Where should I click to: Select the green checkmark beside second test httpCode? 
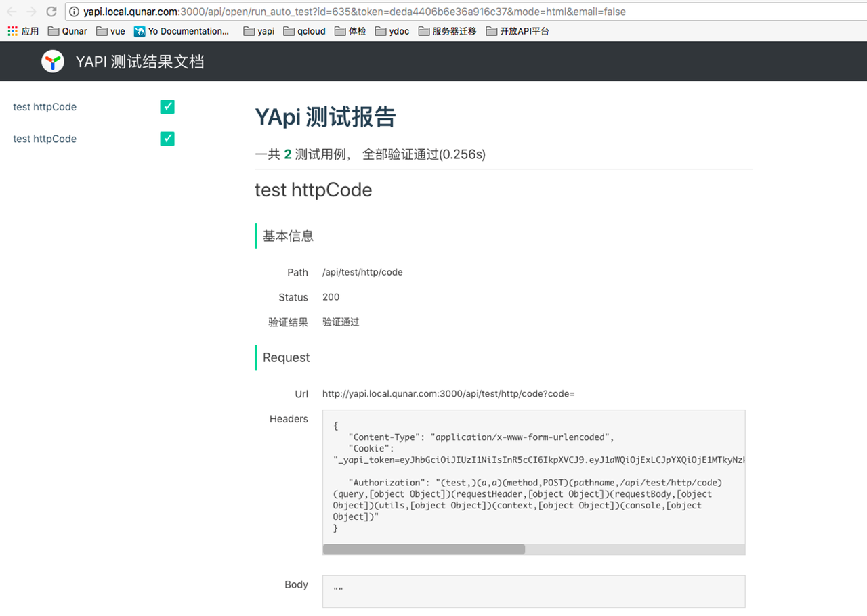tap(167, 138)
